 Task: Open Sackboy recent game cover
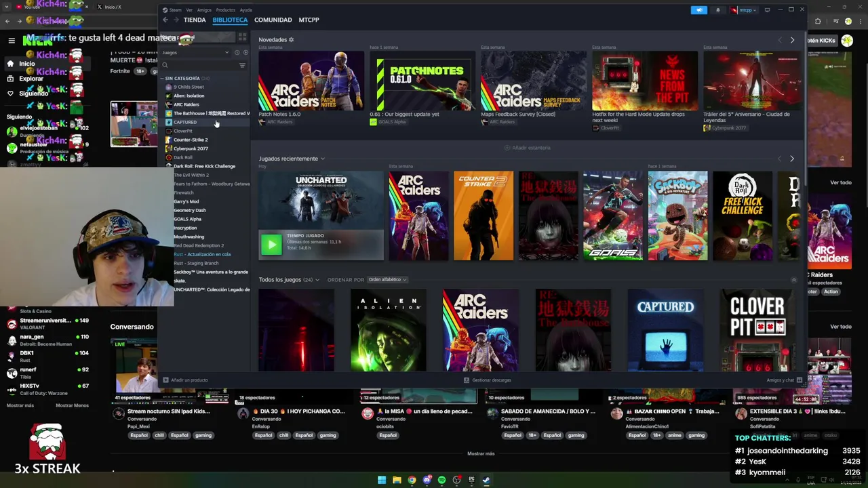coord(677,216)
